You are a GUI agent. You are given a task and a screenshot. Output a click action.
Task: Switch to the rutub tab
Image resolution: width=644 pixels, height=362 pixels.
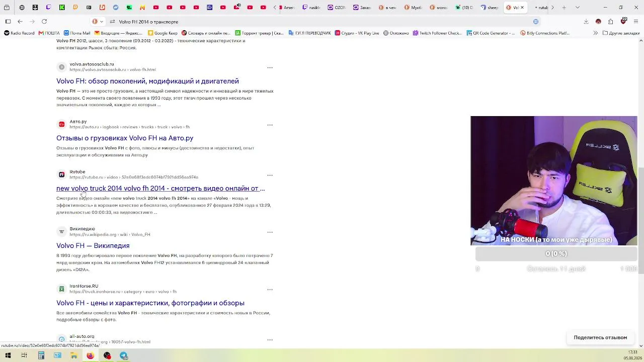pyautogui.click(x=541, y=8)
